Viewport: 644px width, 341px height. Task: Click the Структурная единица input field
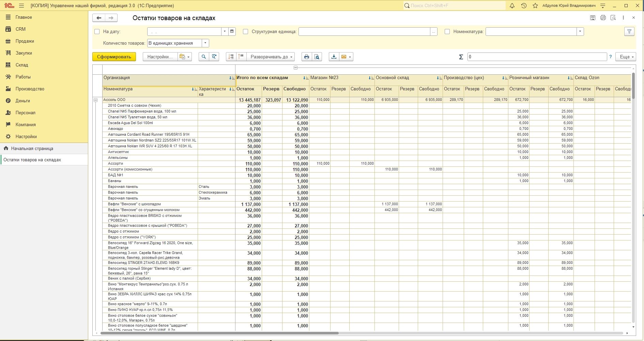click(364, 31)
